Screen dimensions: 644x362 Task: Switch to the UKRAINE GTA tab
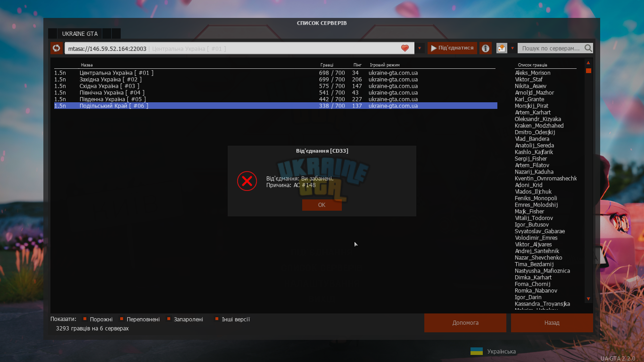80,33
